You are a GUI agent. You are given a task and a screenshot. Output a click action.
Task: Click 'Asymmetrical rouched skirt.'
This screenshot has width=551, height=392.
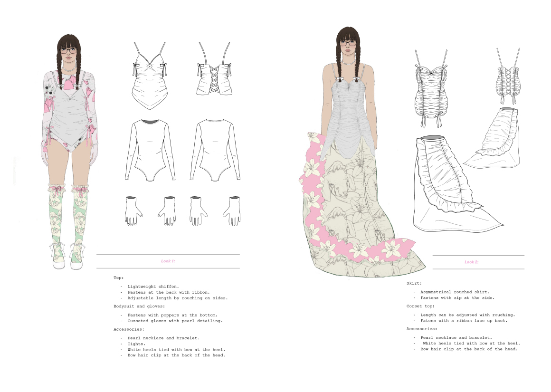(x=455, y=292)
